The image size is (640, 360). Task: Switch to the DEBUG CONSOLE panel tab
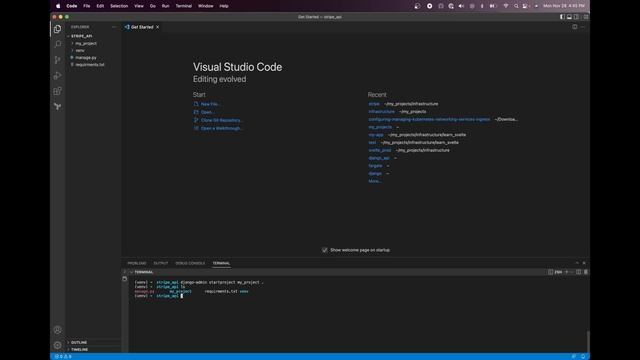[190, 263]
